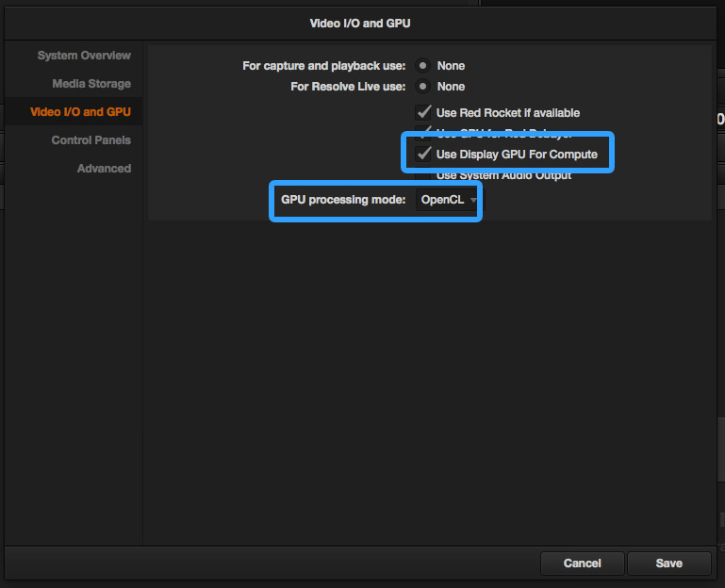Click the Video I/O and GPU dialog title
Image resolution: width=725 pixels, height=588 pixels.
360,23
